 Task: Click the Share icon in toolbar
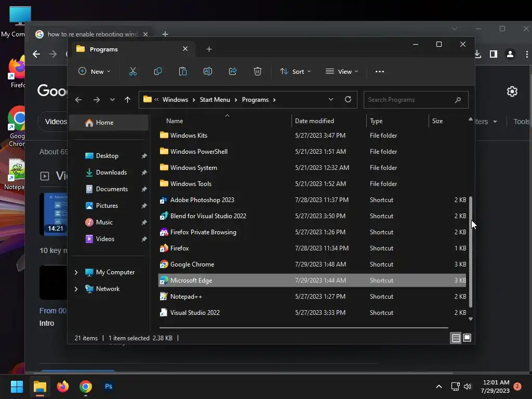(x=233, y=72)
